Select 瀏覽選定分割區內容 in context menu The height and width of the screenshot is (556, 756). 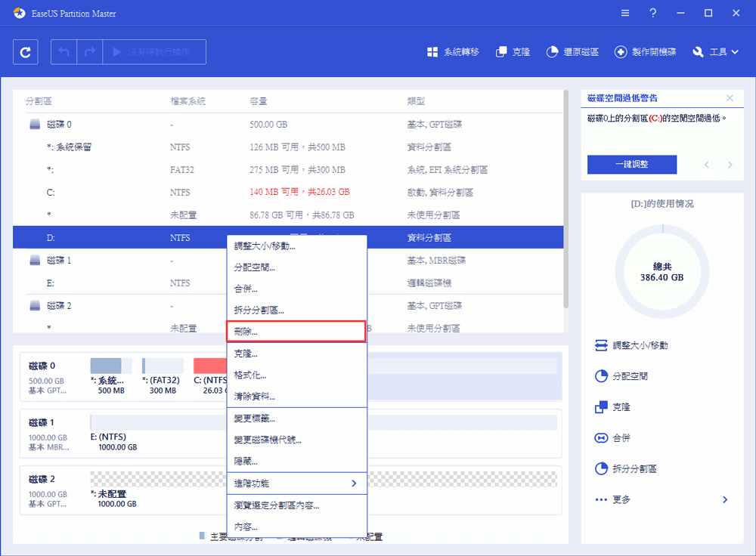pyautogui.click(x=296, y=505)
